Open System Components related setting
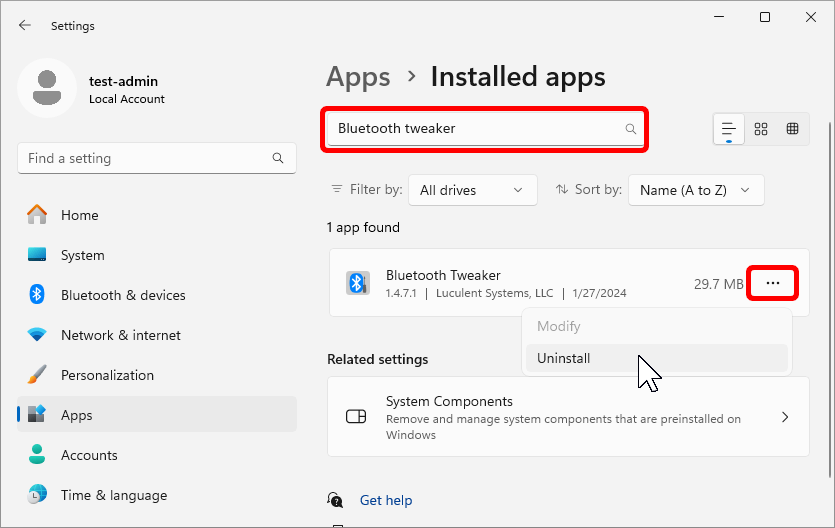This screenshot has width=835, height=528. tap(568, 417)
